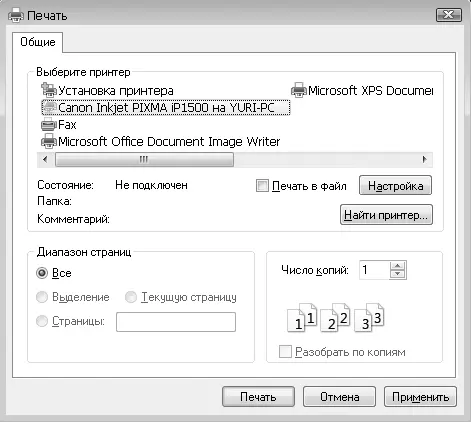Viewport: 471px width, 422px height.
Task: Select the Все page range radio button
Action: point(42,273)
